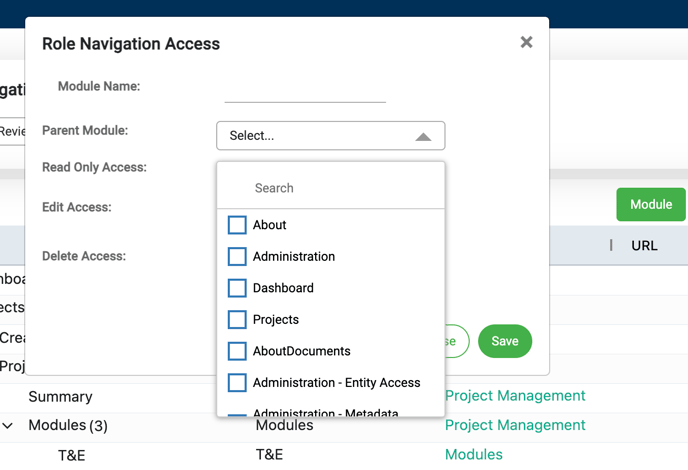Click the Search field in dropdown

point(330,188)
